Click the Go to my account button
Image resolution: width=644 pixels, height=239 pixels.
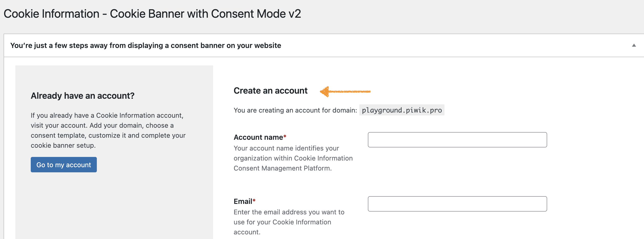[x=64, y=165]
